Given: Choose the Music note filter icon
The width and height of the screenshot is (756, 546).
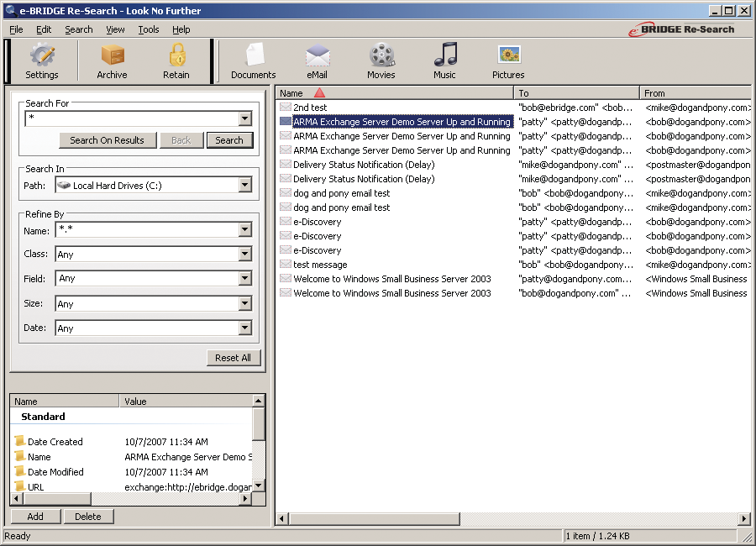Looking at the screenshot, I should [x=444, y=56].
